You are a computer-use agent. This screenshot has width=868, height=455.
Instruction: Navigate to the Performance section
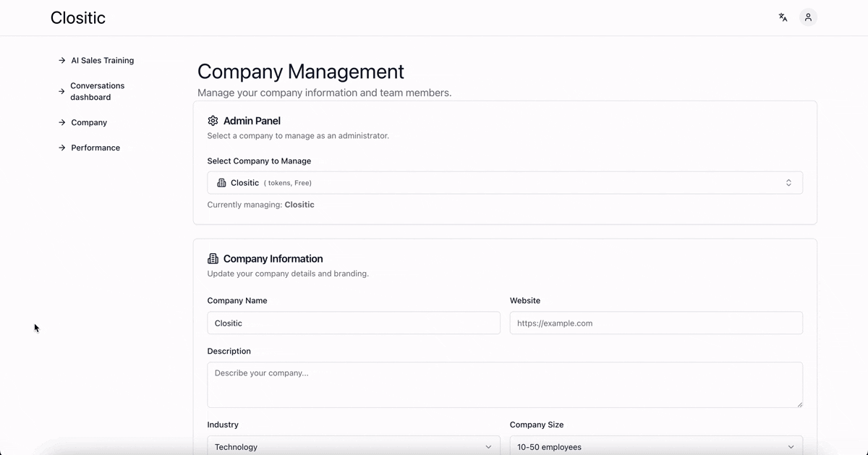tap(95, 148)
